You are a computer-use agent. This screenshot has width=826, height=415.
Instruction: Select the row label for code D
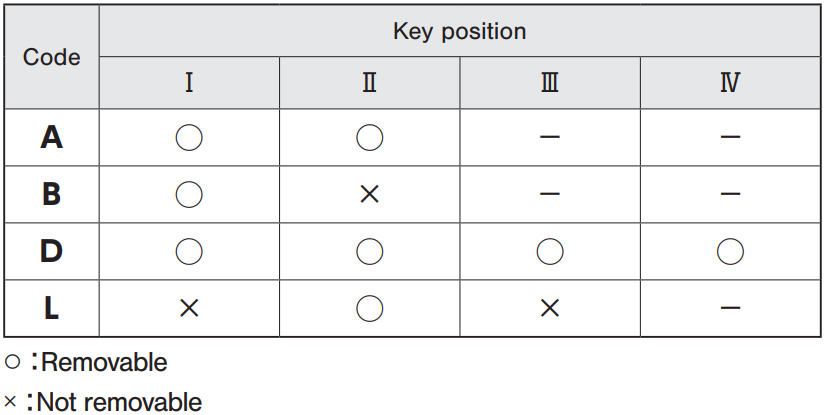51,251
